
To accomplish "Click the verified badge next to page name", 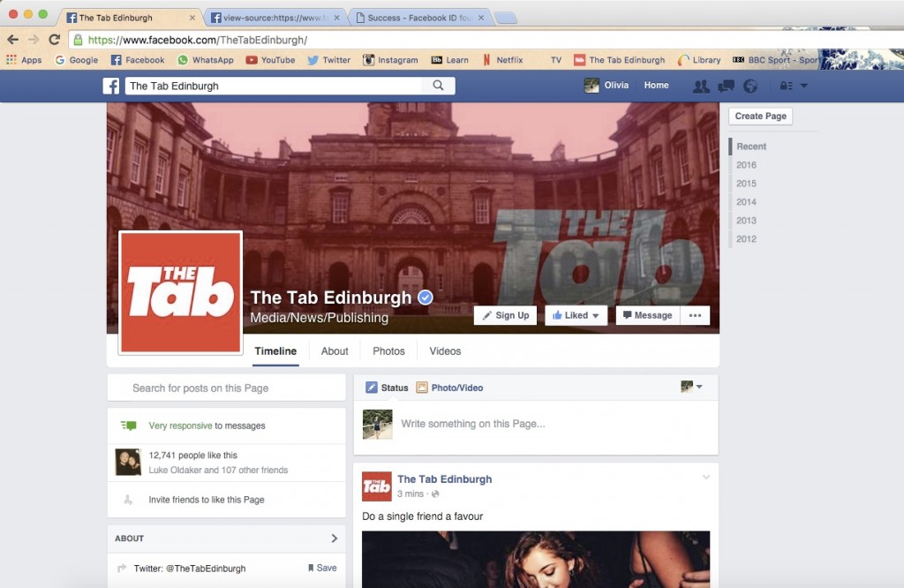I will pyautogui.click(x=425, y=298).
